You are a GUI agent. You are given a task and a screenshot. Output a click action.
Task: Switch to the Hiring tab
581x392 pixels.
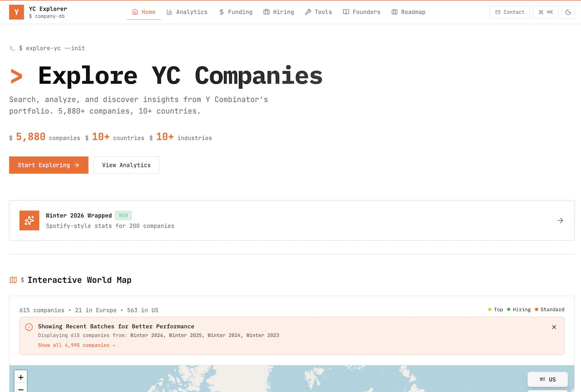pos(279,12)
